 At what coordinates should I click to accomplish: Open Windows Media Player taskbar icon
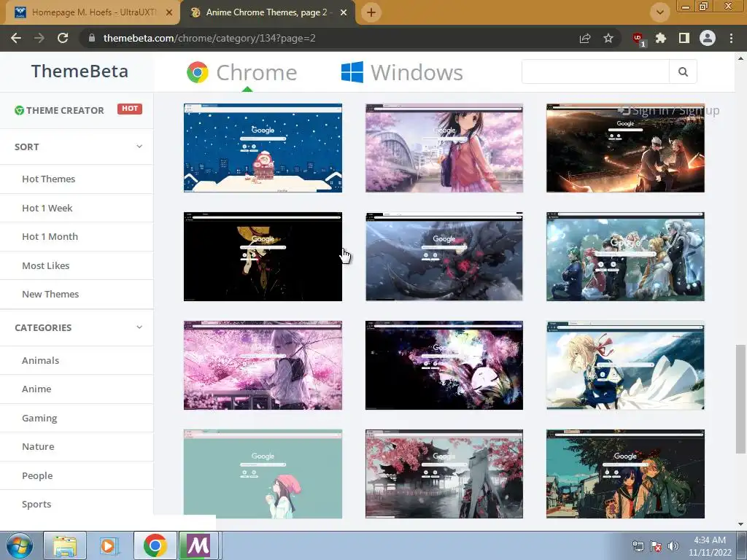[x=109, y=545]
